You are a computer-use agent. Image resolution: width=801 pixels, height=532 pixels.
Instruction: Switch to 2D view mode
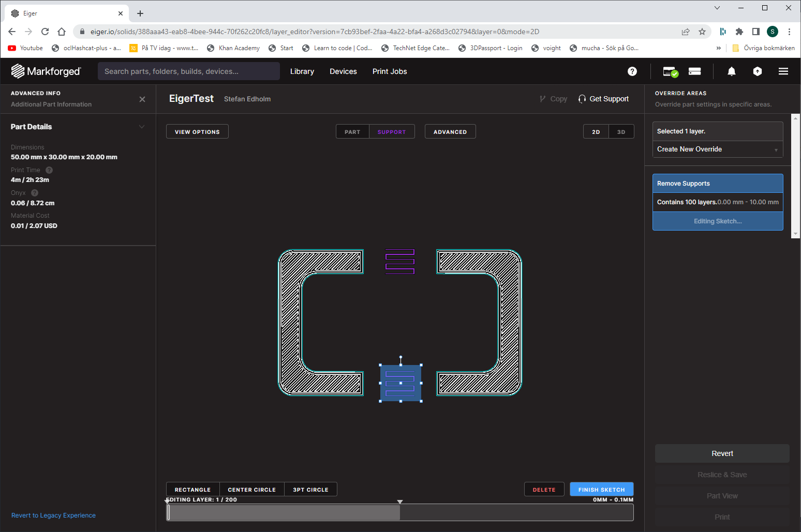[x=596, y=132]
